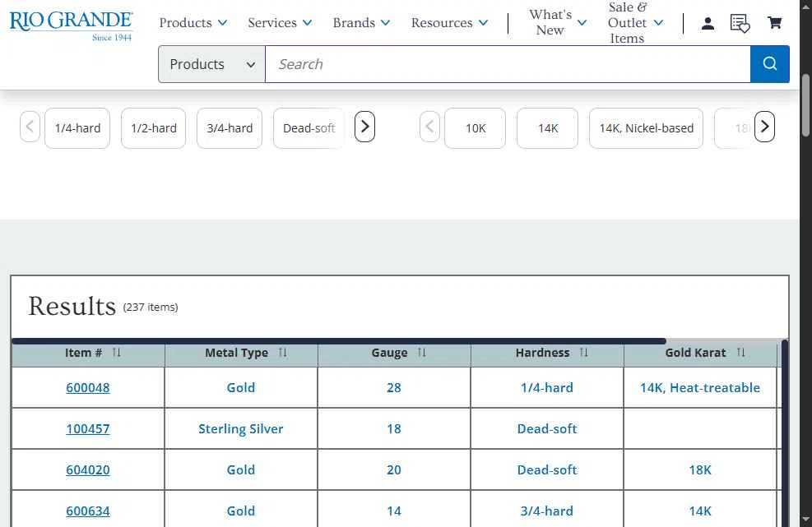Open the Resources dropdown menu

tap(449, 23)
